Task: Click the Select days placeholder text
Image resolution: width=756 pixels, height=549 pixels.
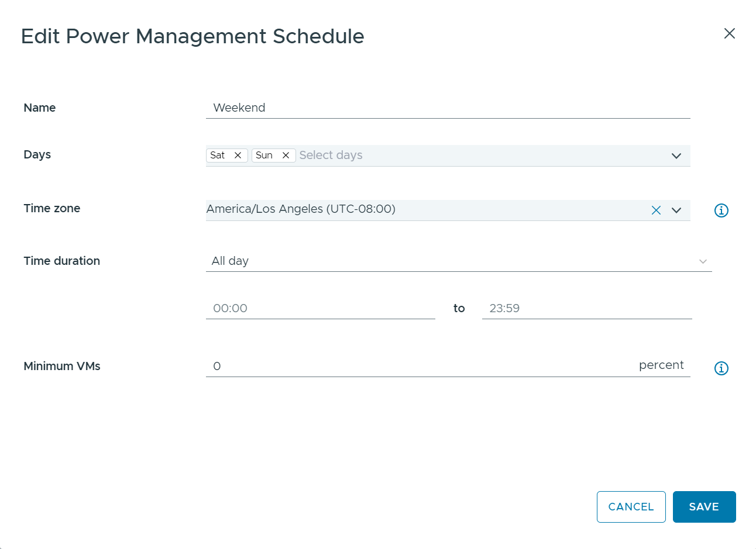Action: pos(331,156)
